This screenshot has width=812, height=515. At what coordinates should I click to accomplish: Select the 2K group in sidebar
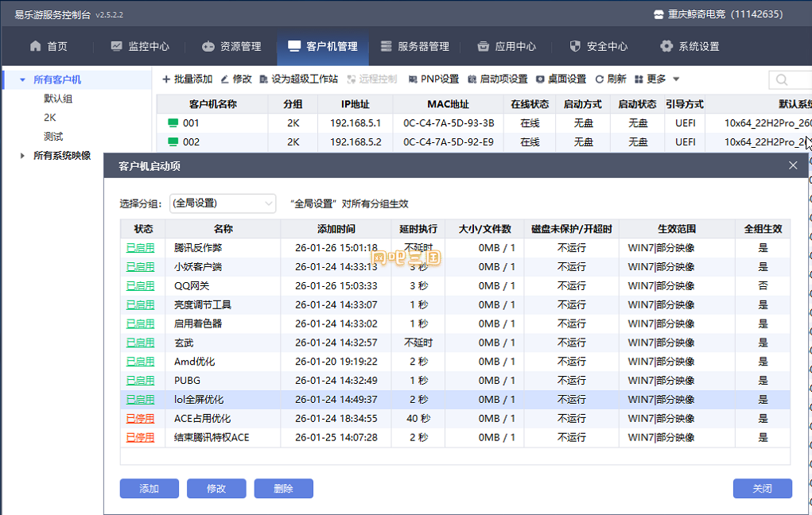pyautogui.click(x=50, y=118)
